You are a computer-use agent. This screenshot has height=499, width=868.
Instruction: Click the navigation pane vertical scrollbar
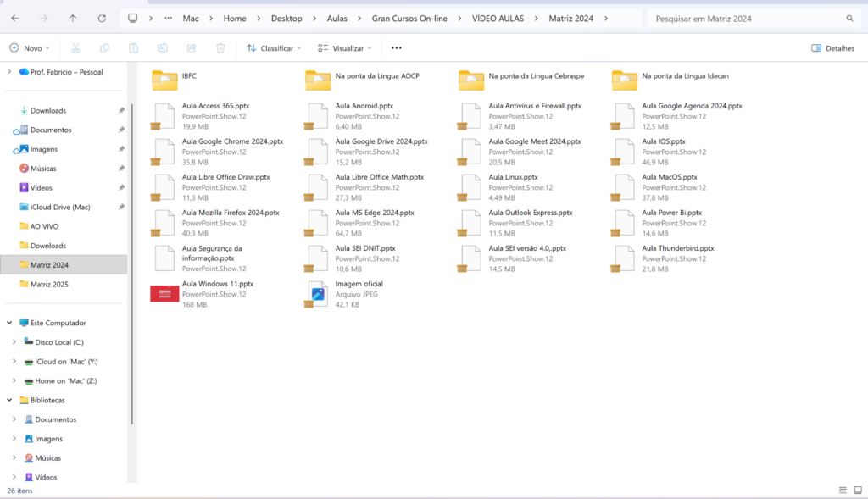(x=131, y=264)
